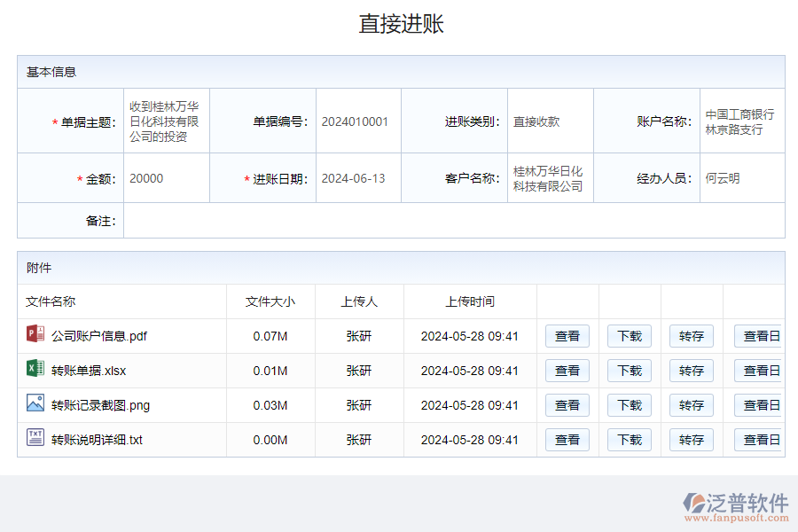Click the empty 备注 field
The height and width of the screenshot is (532, 798).
tap(452, 221)
